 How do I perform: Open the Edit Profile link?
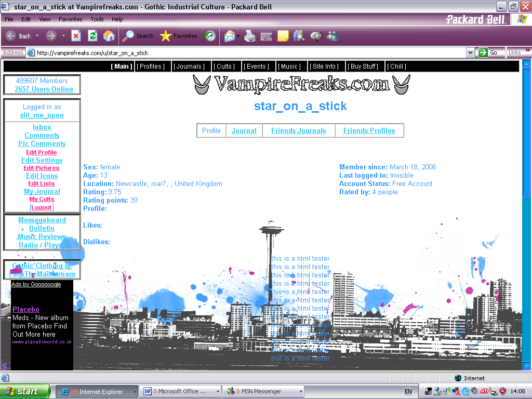pos(42,152)
